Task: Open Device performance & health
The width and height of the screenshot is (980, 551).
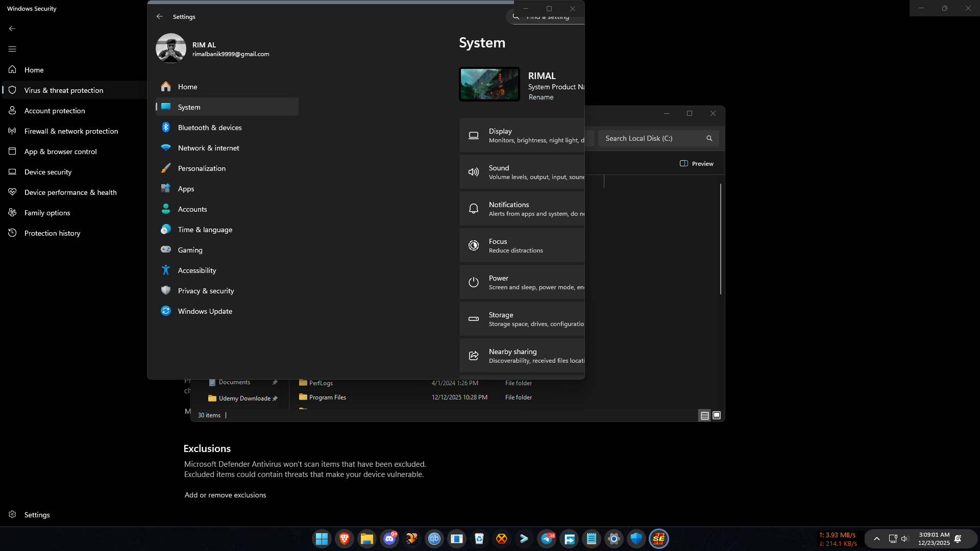Action: pyautogui.click(x=75, y=192)
